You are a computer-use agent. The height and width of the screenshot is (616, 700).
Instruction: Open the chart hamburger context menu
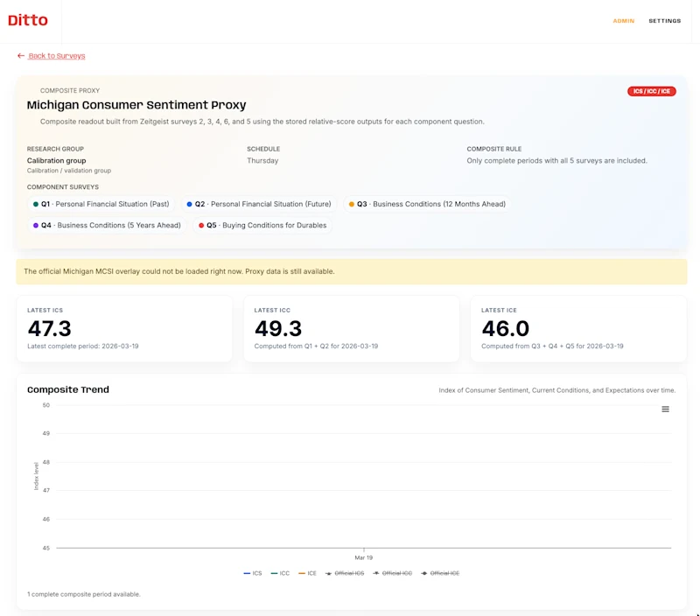click(665, 409)
